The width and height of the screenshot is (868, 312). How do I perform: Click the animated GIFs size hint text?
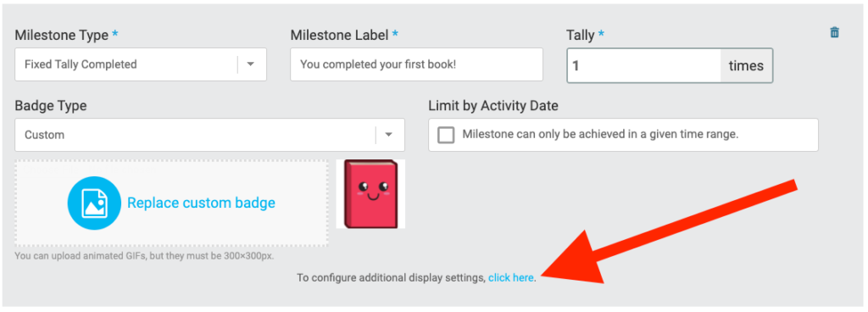coord(144,256)
